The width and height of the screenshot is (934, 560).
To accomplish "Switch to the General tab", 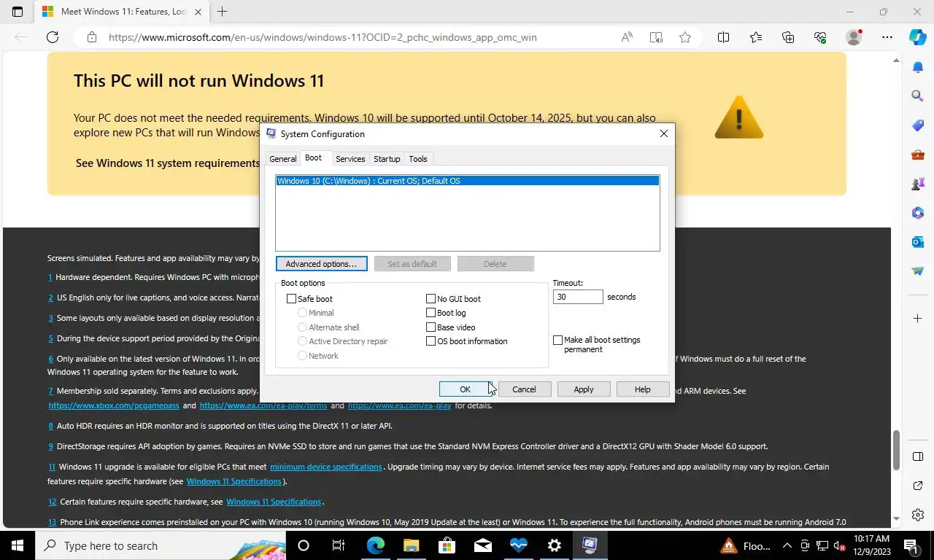I will pos(282,159).
